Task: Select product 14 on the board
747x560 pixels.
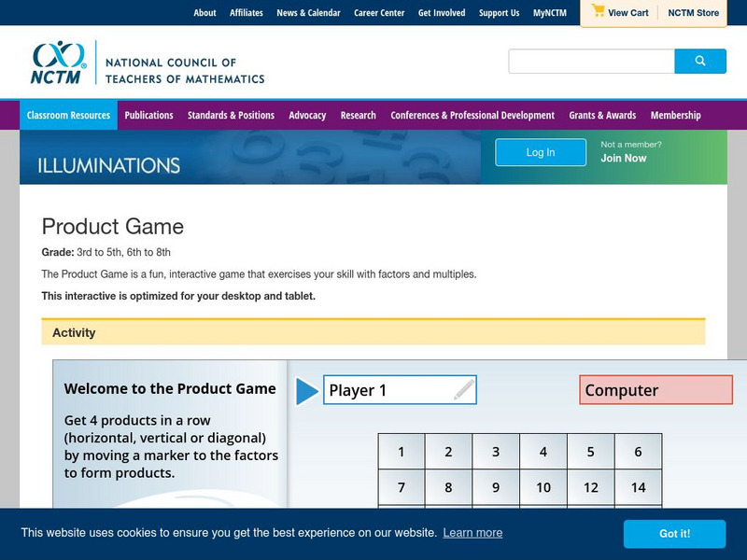Action: [639, 487]
